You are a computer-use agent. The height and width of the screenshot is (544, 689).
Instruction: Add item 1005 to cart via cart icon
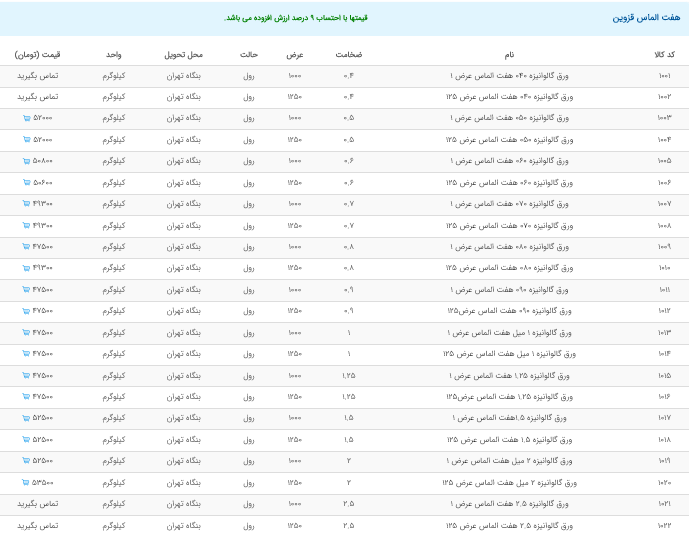[26, 161]
